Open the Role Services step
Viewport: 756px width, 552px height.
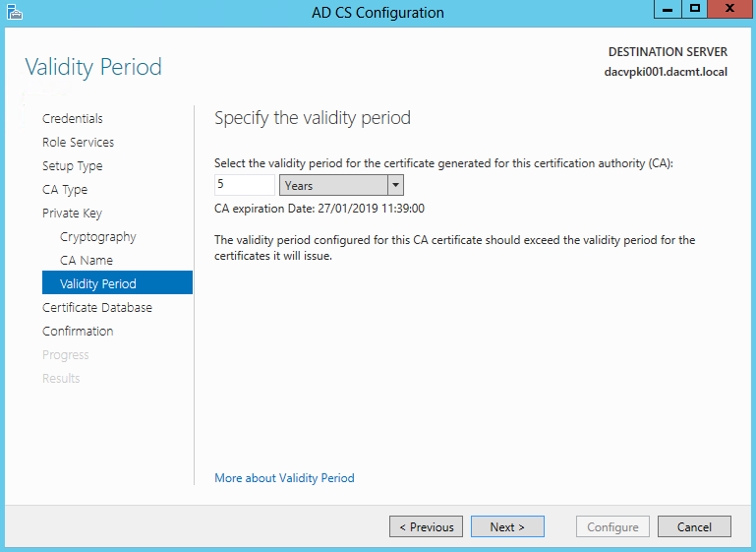78,143
